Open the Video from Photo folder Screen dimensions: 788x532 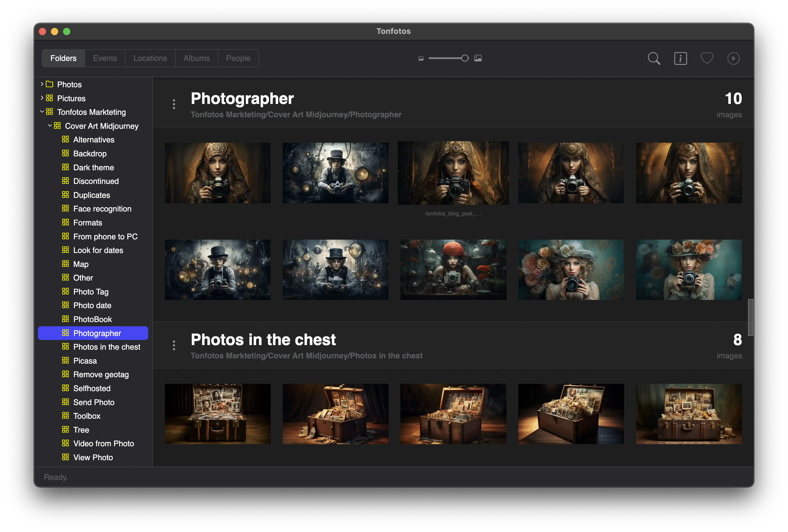93,444
